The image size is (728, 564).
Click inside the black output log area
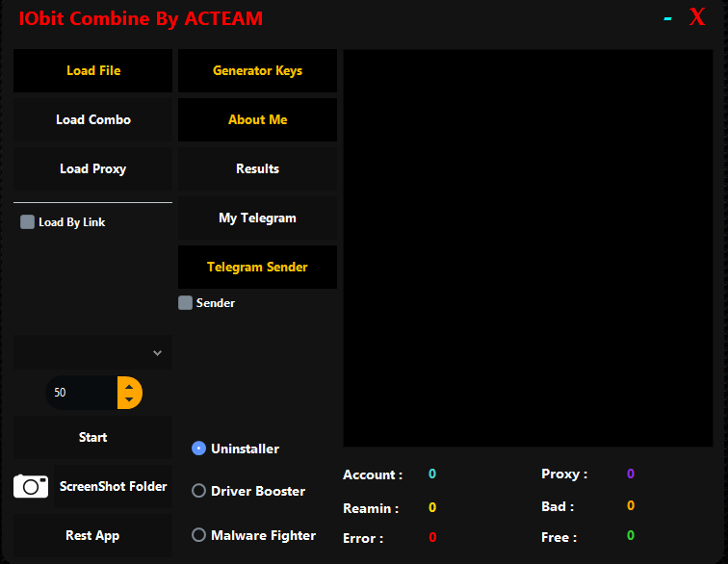[x=528, y=248]
